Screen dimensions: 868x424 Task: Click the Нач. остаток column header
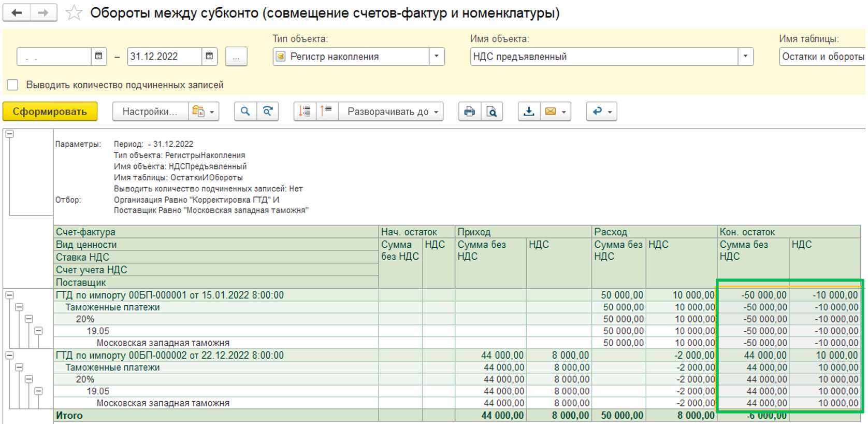click(x=417, y=232)
